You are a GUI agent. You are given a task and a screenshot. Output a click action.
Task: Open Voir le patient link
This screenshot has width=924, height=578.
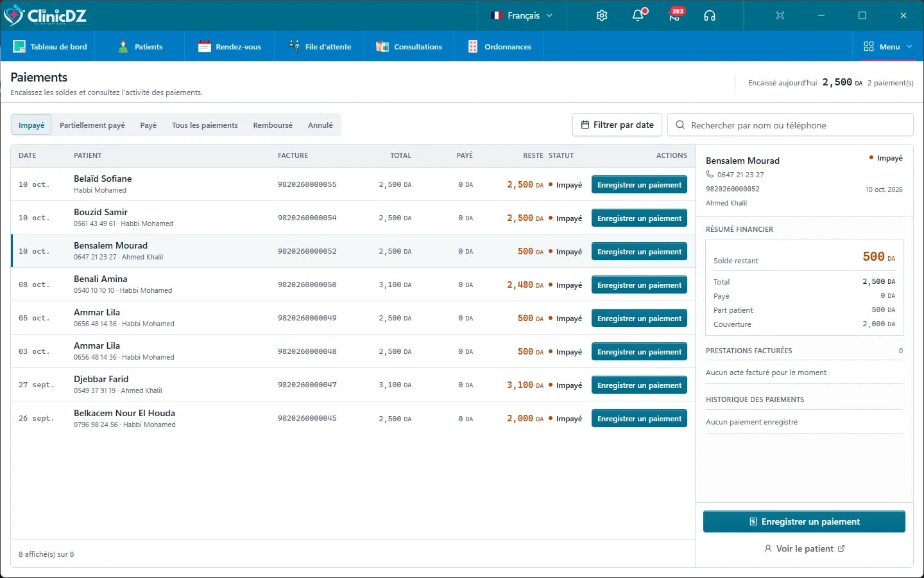(804, 548)
